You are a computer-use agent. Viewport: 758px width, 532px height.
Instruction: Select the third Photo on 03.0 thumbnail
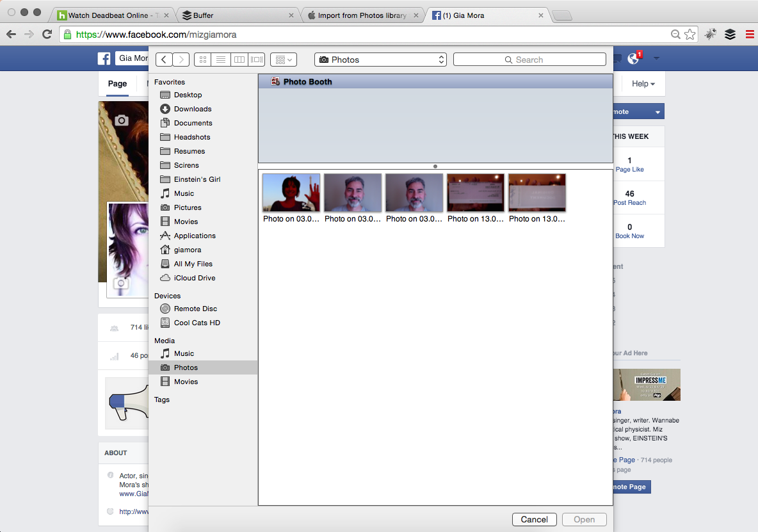(x=414, y=192)
